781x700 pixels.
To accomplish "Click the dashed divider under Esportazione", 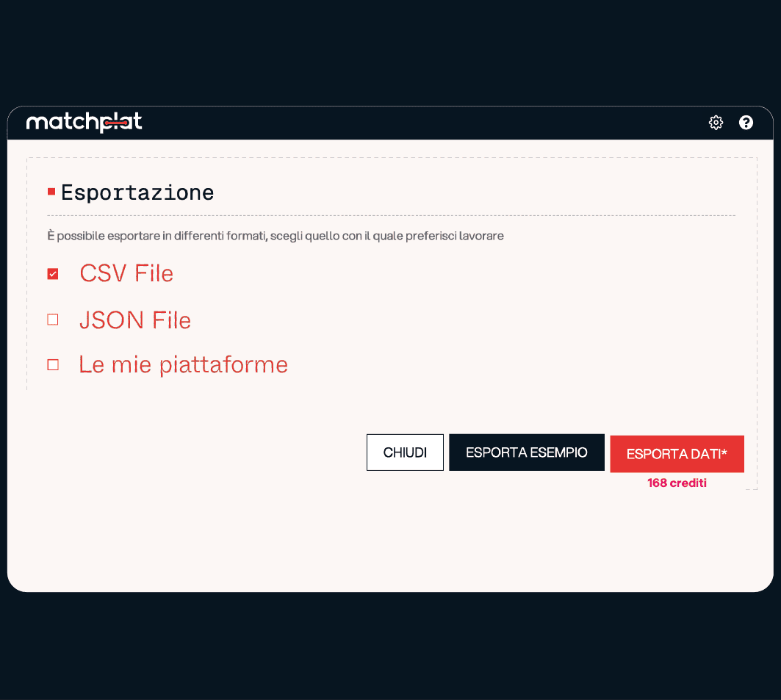I will 391,216.
